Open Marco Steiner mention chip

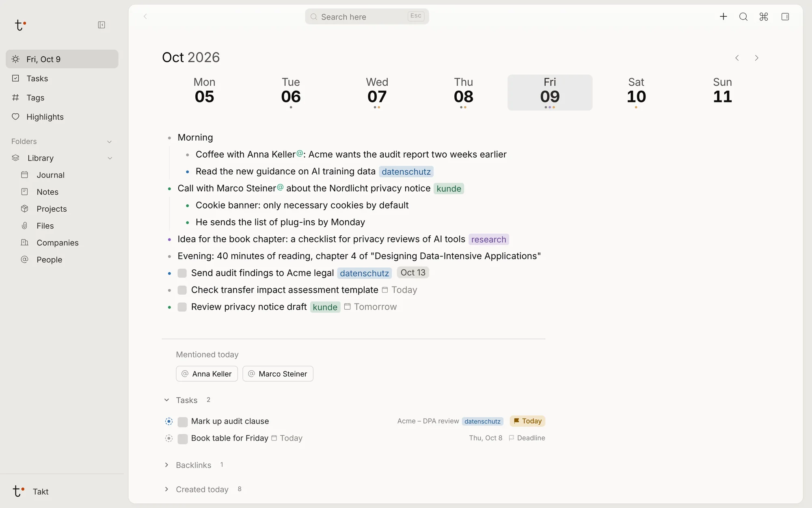point(278,374)
